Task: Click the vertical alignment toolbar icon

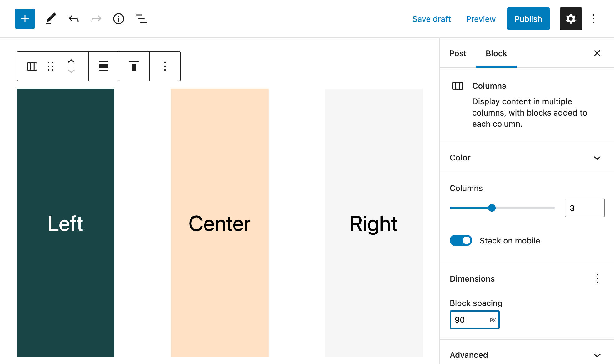Action: point(134,66)
